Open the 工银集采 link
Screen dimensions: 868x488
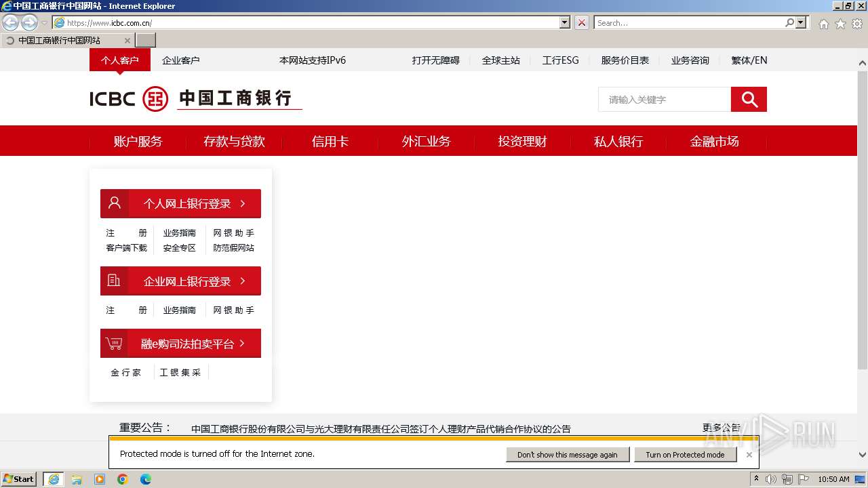(180, 373)
